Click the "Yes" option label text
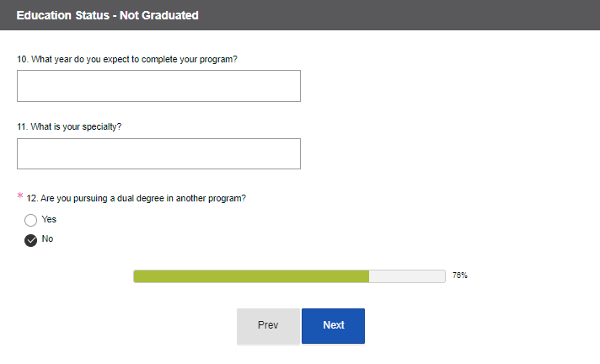The width and height of the screenshot is (600, 364). click(49, 219)
